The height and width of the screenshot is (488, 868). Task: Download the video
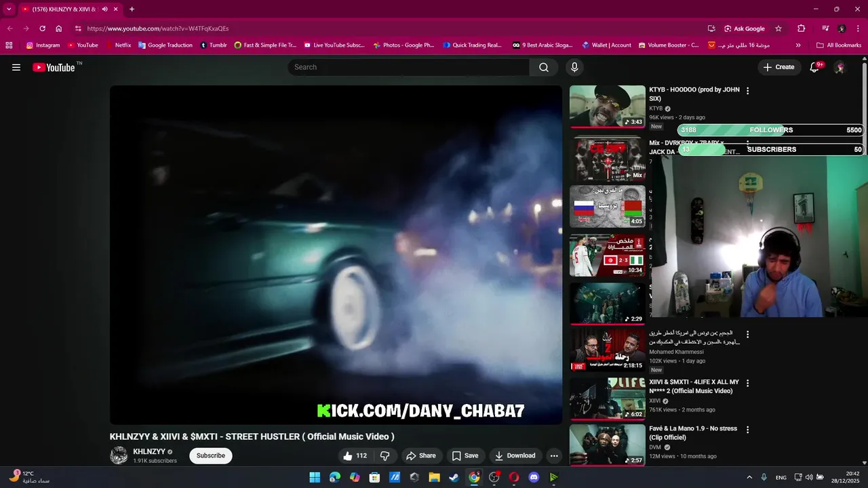[515, 455]
